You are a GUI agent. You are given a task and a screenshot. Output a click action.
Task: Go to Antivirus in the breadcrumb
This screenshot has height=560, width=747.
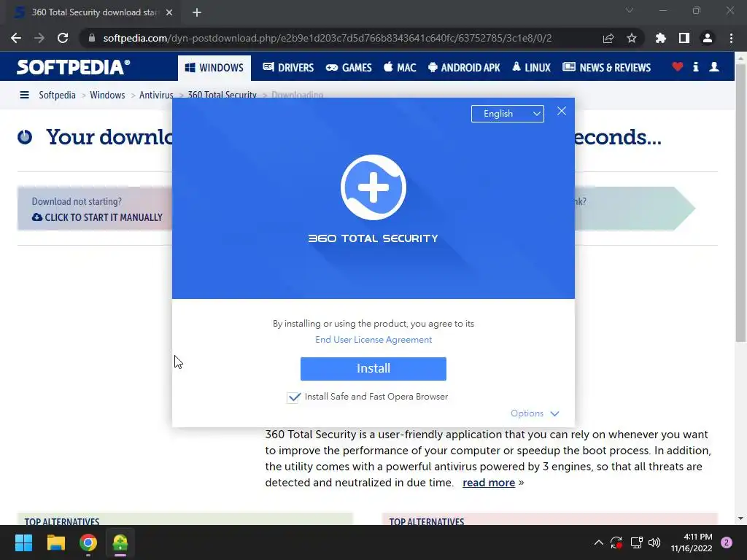tap(156, 95)
